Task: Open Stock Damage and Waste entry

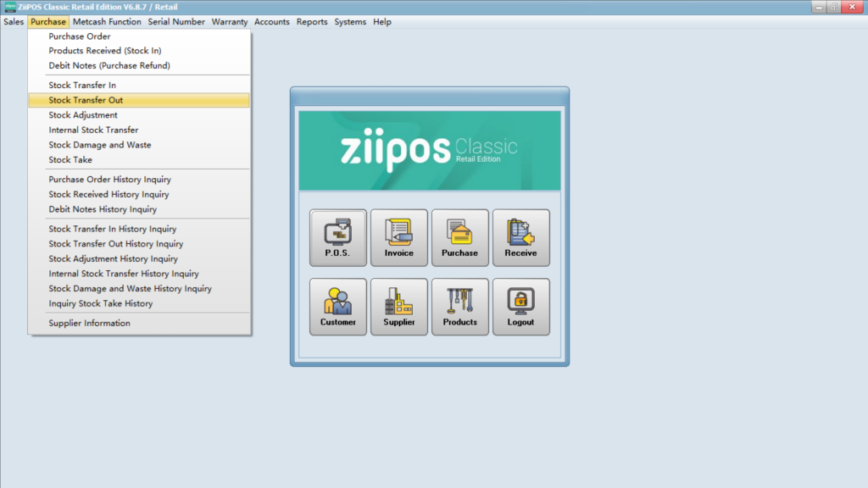Action: tap(100, 145)
